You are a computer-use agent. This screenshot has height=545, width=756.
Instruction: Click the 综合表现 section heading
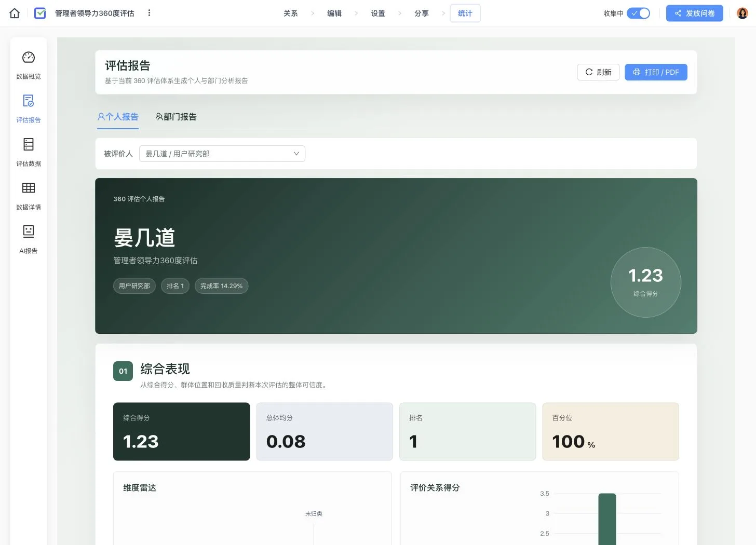[165, 369]
